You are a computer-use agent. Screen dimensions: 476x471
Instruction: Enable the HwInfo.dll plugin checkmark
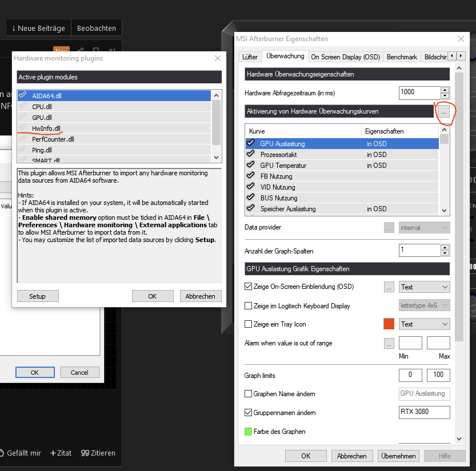(x=23, y=128)
